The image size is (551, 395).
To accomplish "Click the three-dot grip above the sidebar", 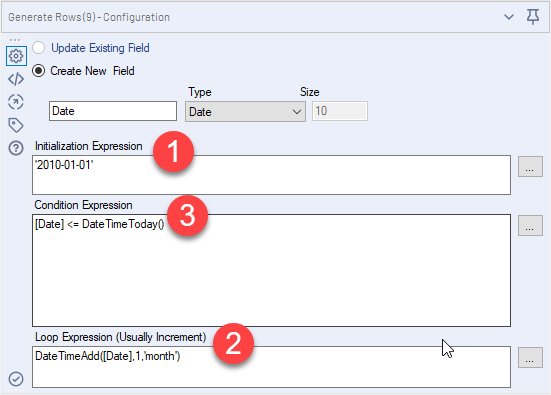I will (x=15, y=40).
